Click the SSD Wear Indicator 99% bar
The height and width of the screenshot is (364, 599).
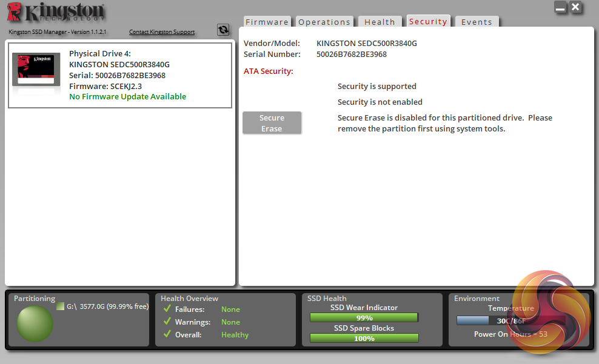364,317
